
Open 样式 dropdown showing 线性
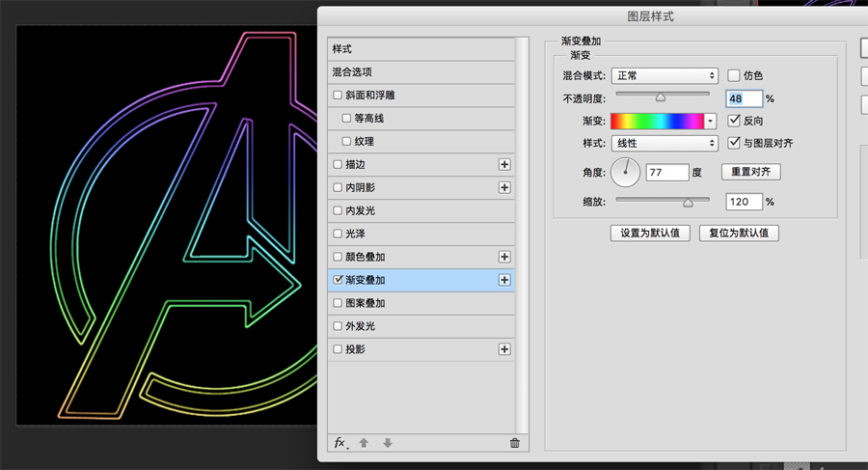(x=665, y=143)
